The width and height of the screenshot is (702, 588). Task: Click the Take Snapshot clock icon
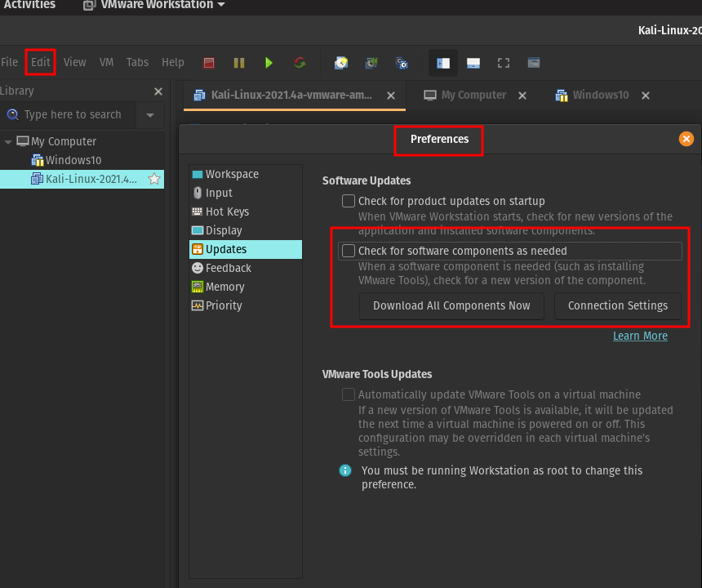[x=341, y=63]
